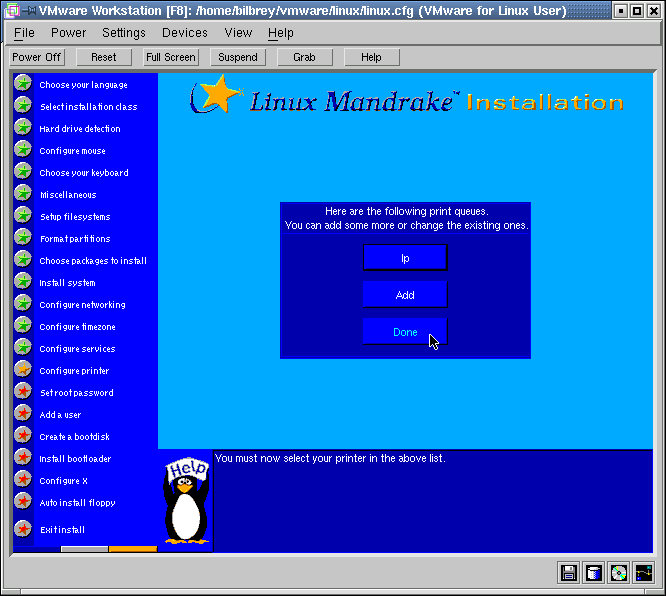Viewport: 666px width, 596px height.
Task: Click the red star beside Set root password
Action: [23, 392]
